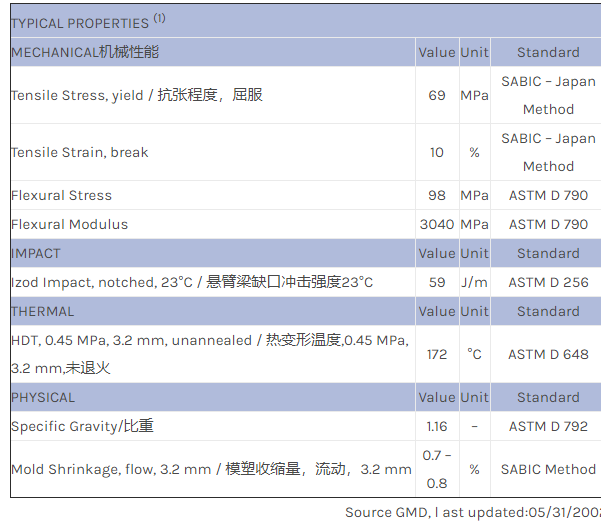Select the Flexural Stress property label
Image resolution: width=601 pixels, height=528 pixels.
(62, 195)
